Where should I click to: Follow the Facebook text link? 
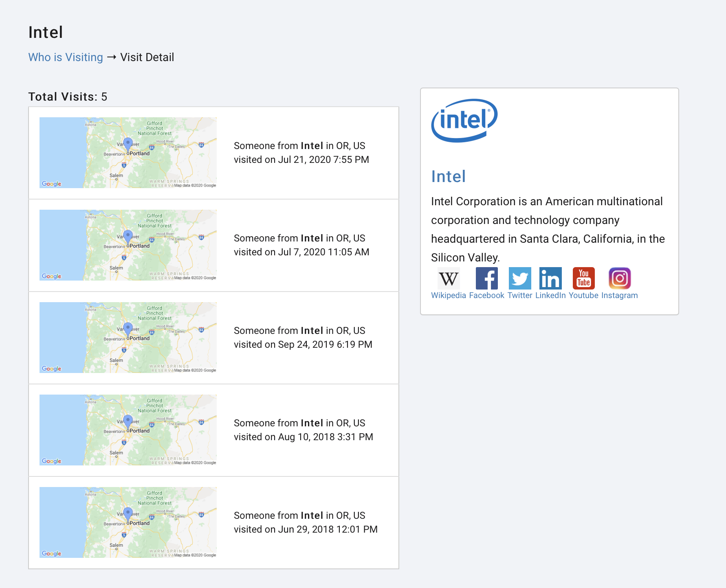[487, 295]
